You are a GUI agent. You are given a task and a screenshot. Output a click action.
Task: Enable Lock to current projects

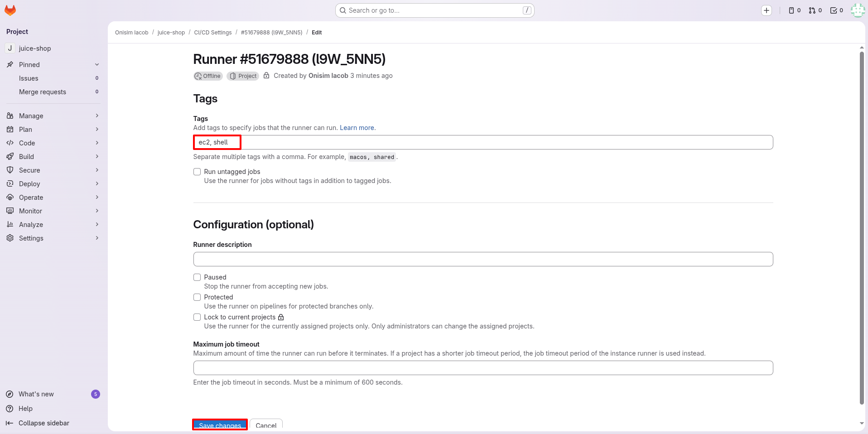tap(197, 317)
